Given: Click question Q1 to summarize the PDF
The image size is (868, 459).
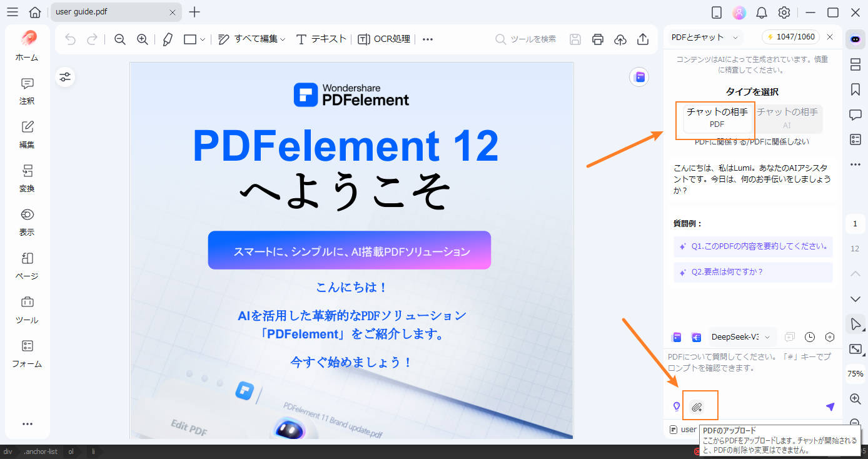Looking at the screenshot, I should click(x=752, y=247).
